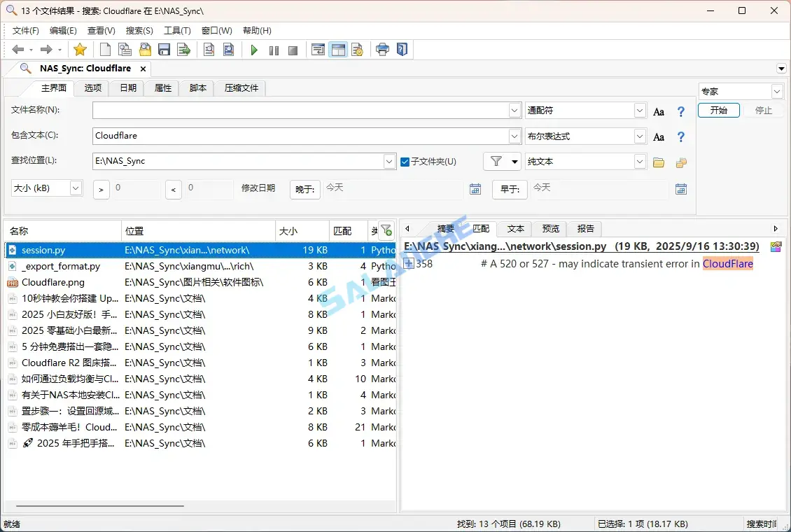Viewport: 791px width, 532px height.
Task: Click yellow folder icon to browse 查找位置
Action: pyautogui.click(x=658, y=161)
